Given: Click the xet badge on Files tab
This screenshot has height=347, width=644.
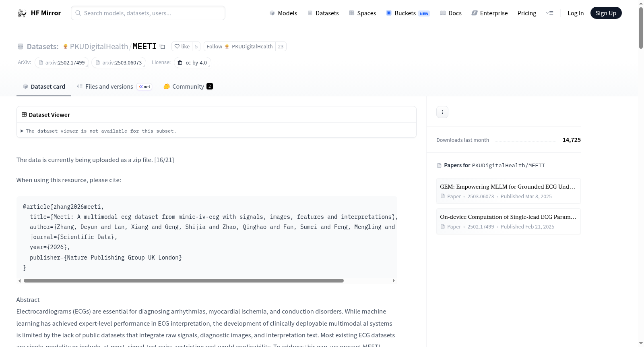Looking at the screenshot, I should pyautogui.click(x=144, y=87).
